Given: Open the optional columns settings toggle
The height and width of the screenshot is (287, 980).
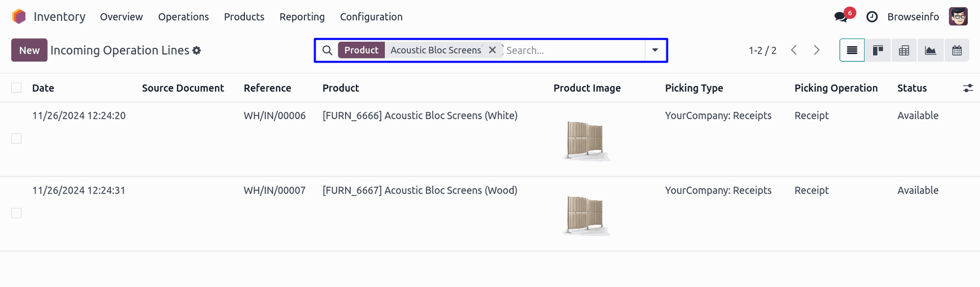Looking at the screenshot, I should point(968,88).
